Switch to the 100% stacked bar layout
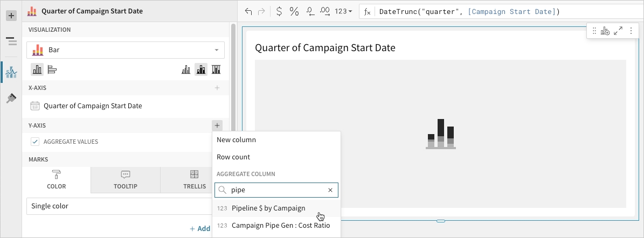644x238 pixels. click(216, 69)
